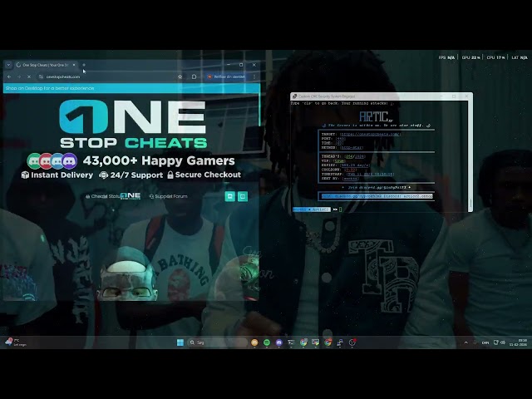532x399 pixels.
Task: Click Instant Delivery text
Action: pos(62,175)
